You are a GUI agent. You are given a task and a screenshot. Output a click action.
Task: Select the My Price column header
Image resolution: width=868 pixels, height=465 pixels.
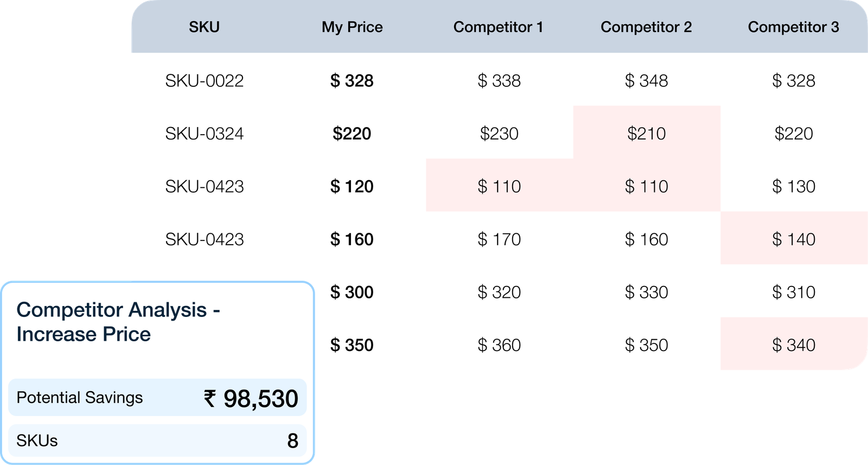tap(352, 27)
